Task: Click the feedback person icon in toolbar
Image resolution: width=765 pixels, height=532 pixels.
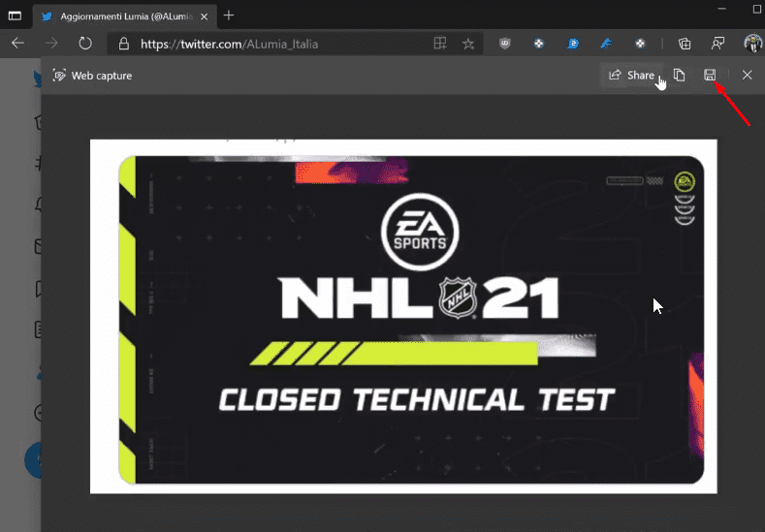Action: [717, 44]
